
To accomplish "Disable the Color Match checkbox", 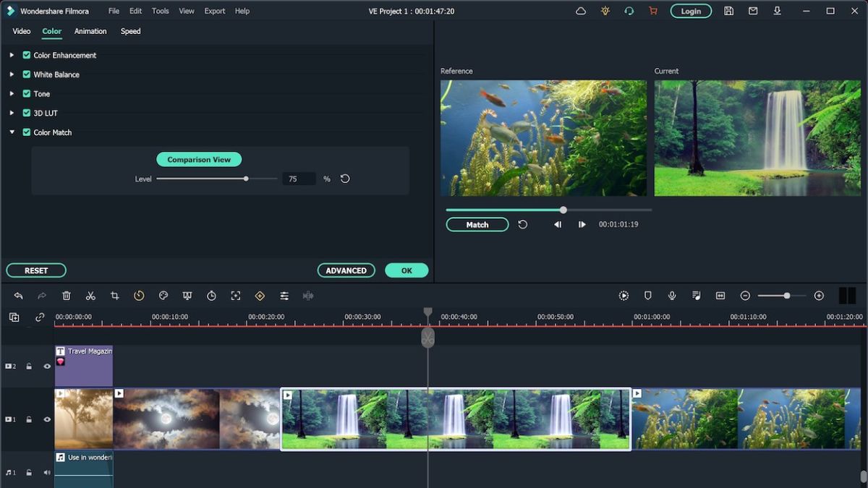I will [x=27, y=132].
